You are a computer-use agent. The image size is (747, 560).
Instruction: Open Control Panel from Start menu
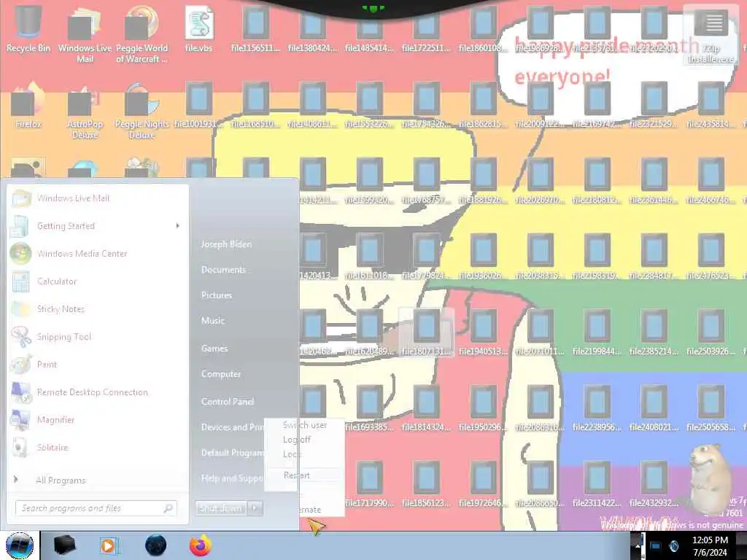point(228,402)
